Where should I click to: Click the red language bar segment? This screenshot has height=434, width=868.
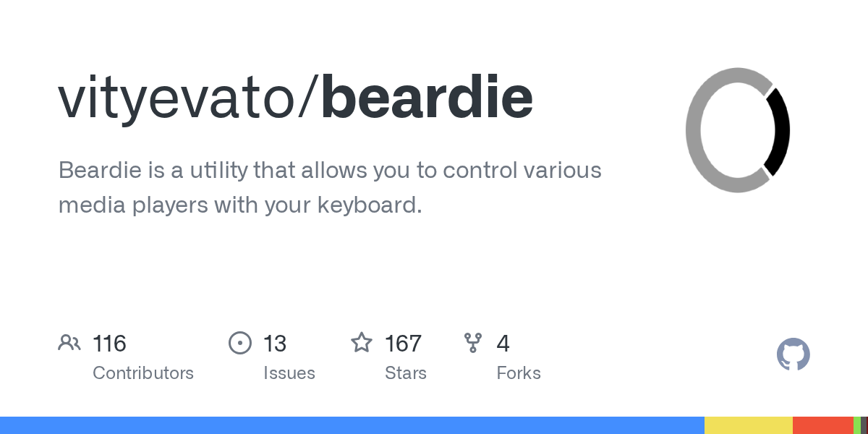tap(823, 425)
